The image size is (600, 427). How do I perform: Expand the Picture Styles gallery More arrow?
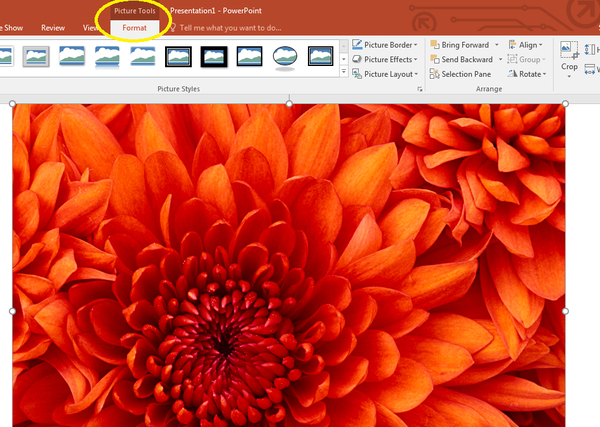(344, 71)
